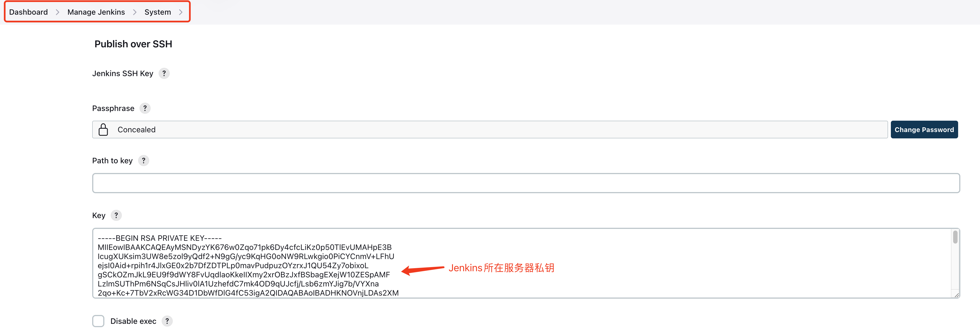Expand chevron after Manage Jenkins breadcrumb
This screenshot has width=980, height=336.
point(135,12)
